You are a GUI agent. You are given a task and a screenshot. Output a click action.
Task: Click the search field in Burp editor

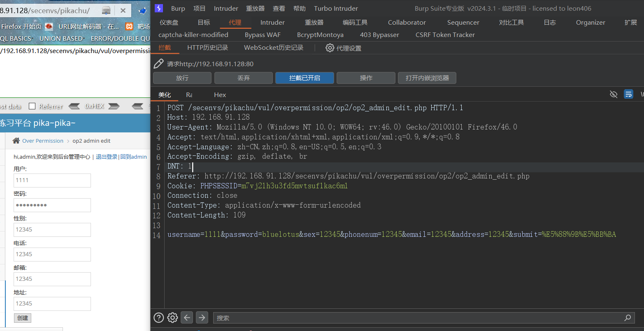[424, 318]
